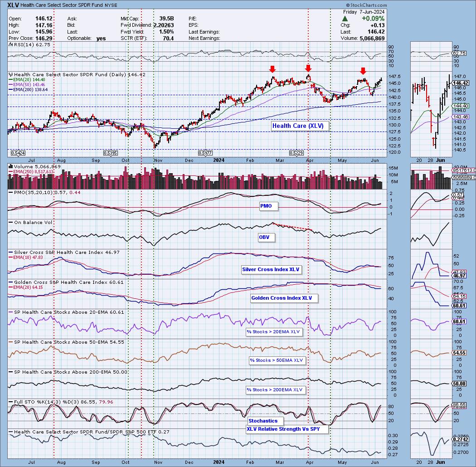The image size is (476, 467).
Task: Click the EMA(50) 143.46 legend entry
Action: coord(27,84)
